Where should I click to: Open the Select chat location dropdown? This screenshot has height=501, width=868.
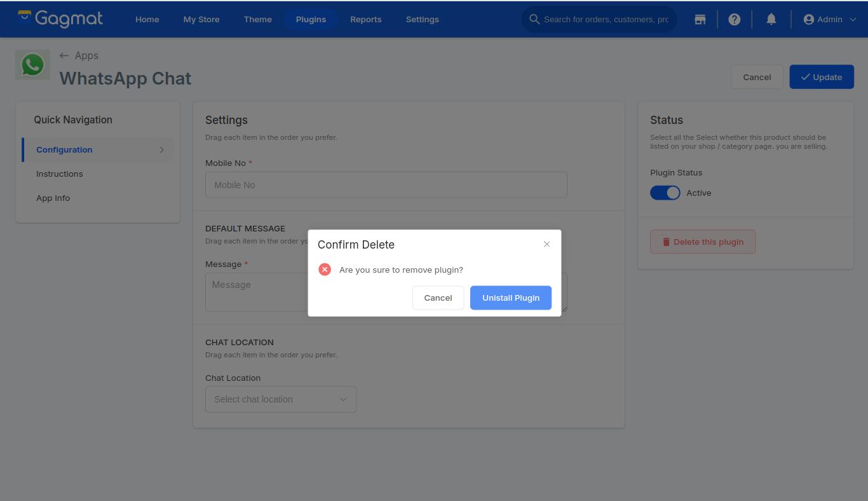[281, 399]
